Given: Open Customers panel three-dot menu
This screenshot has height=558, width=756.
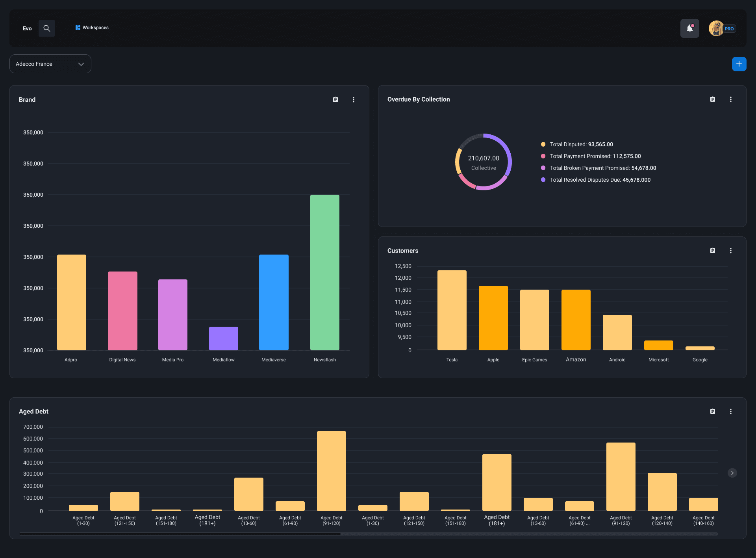Looking at the screenshot, I should (731, 251).
